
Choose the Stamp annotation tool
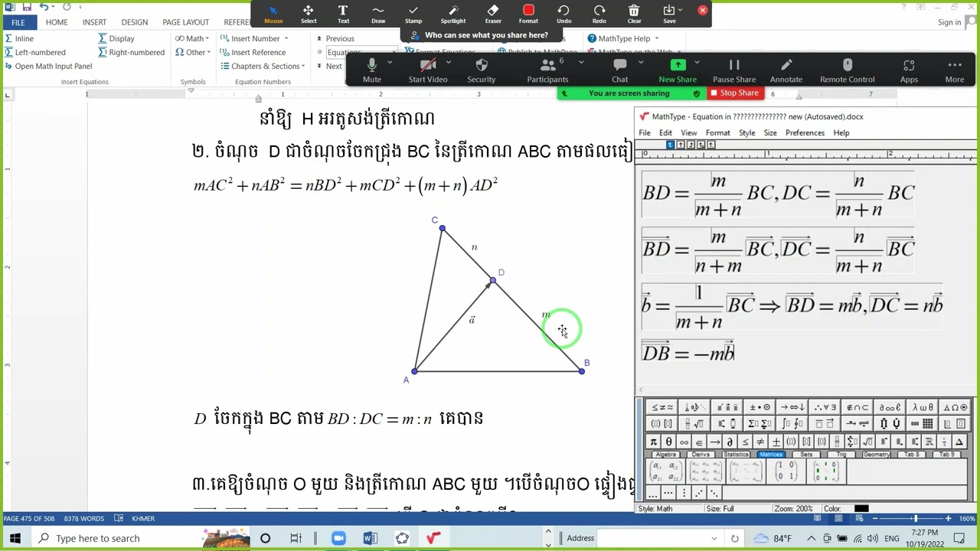tap(413, 14)
